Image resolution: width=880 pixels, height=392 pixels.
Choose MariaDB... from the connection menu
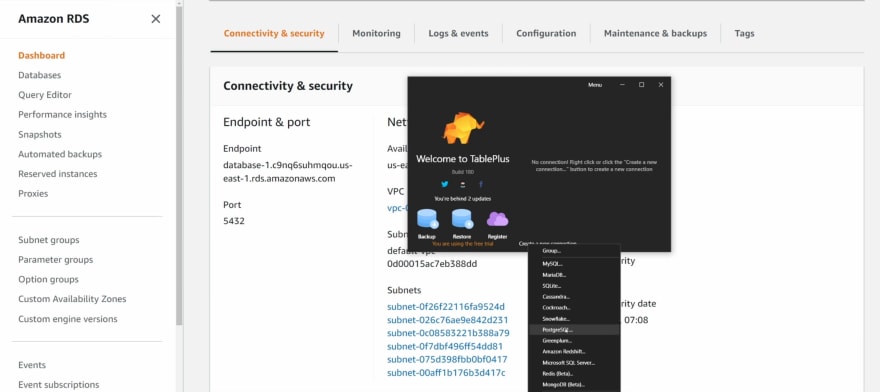[x=574, y=275]
